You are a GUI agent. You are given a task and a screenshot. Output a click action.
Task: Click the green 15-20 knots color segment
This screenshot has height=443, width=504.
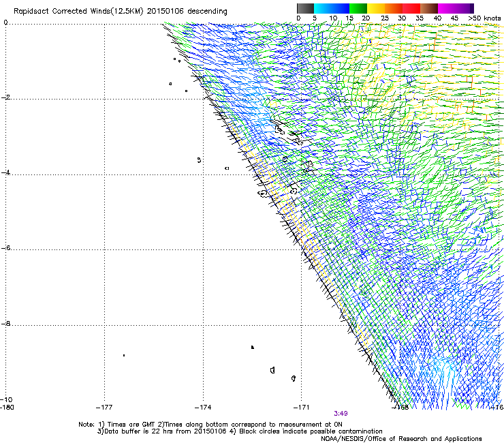point(358,8)
